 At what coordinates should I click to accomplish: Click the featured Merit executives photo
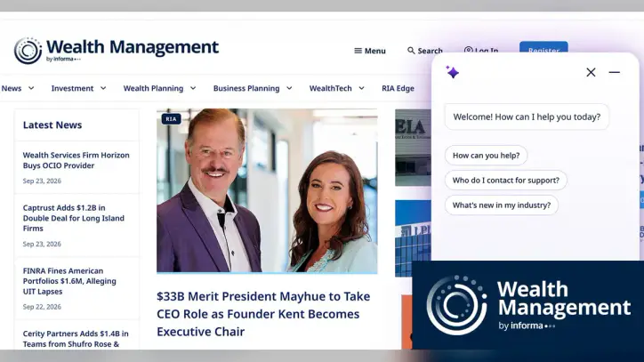click(x=267, y=190)
